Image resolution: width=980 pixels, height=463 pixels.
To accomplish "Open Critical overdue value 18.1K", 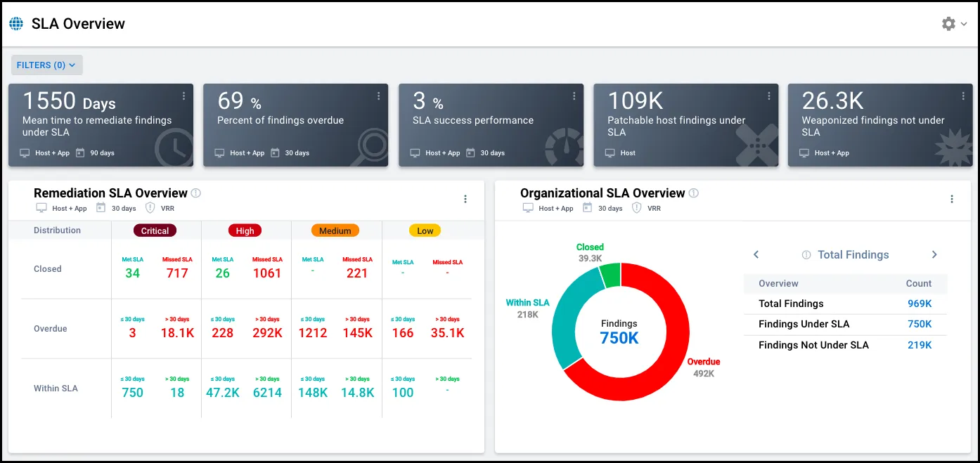I will pos(177,333).
